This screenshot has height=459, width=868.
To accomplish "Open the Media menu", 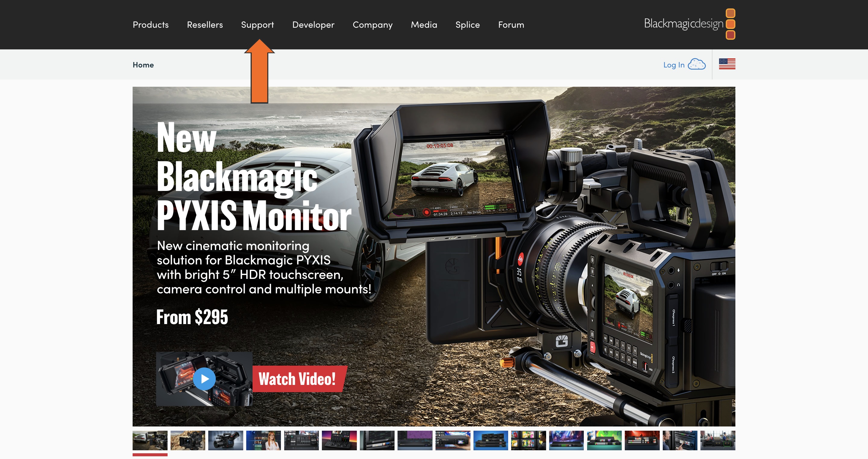I will pos(423,25).
